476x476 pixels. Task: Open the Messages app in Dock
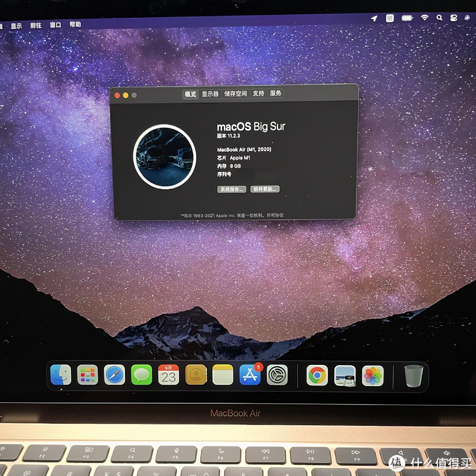[x=141, y=375]
